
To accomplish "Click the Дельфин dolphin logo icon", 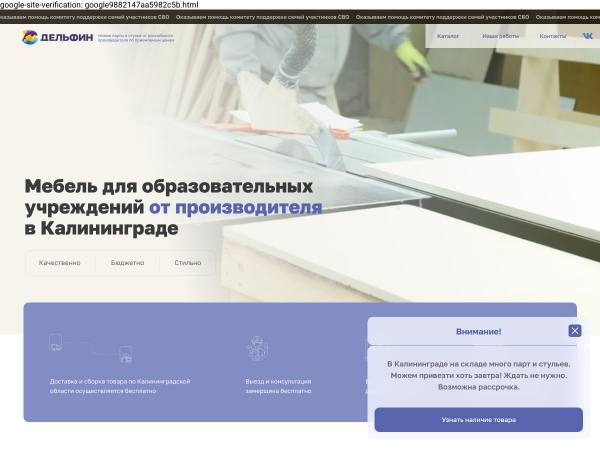I will (x=30, y=37).
